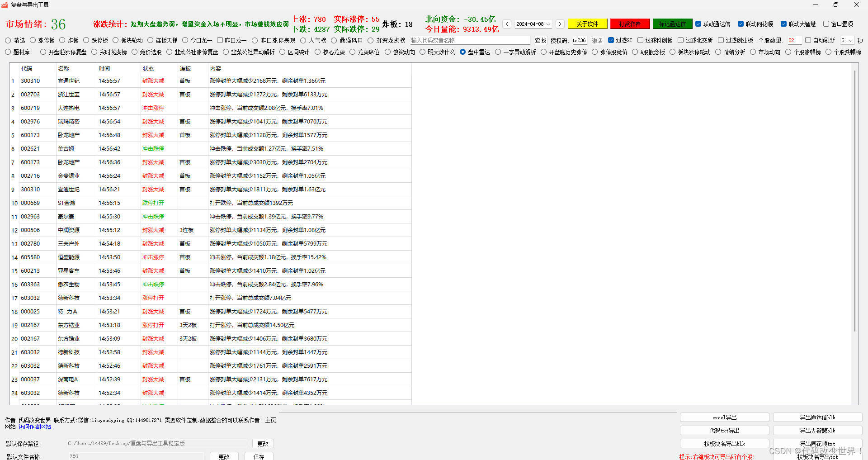The image size is (868, 460).
Task: Select the 韭菜公社涨停复盘 radio option
Action: tap(169, 52)
